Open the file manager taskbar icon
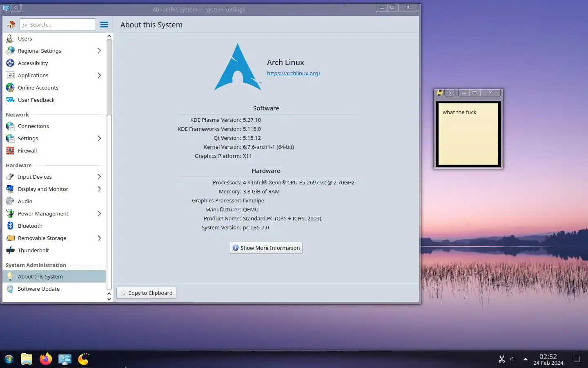 (27, 359)
